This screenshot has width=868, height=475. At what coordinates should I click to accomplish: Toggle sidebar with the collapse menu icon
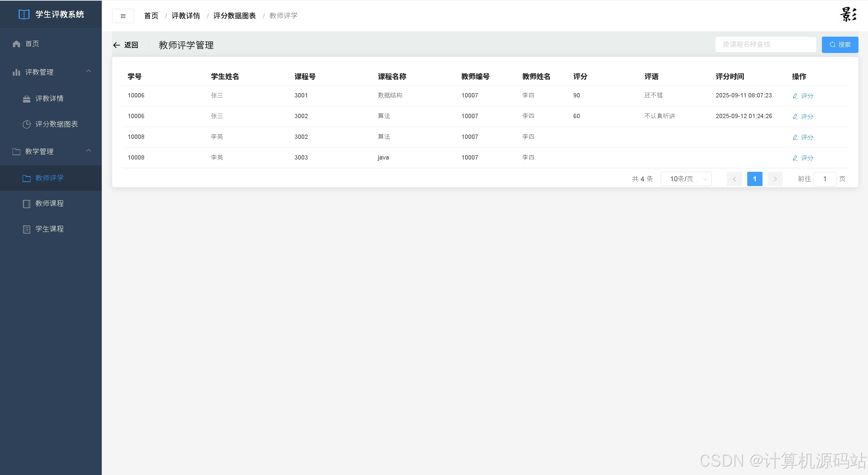[123, 16]
